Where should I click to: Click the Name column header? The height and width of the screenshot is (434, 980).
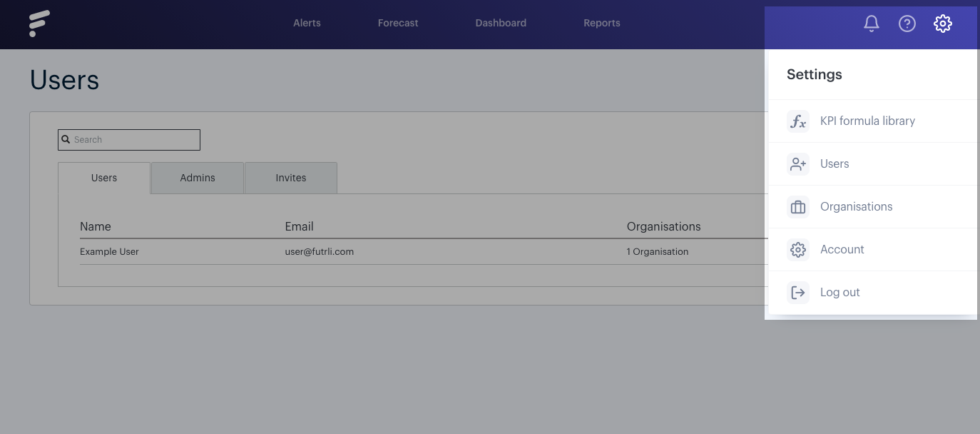(x=96, y=226)
